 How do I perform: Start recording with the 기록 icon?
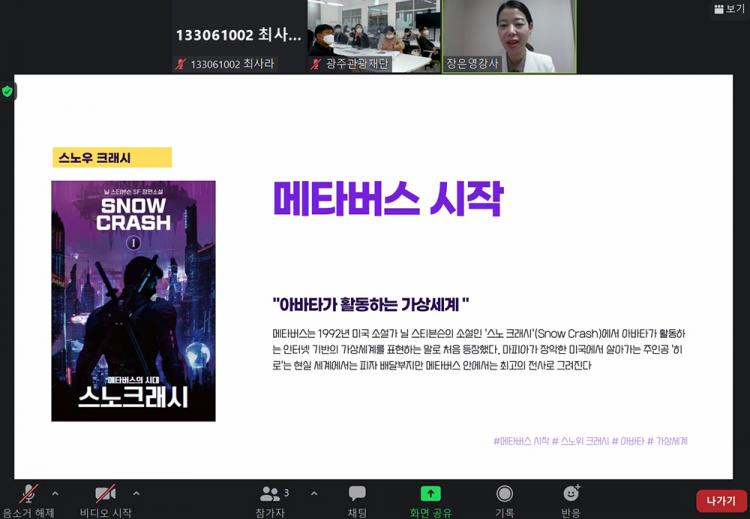505,495
